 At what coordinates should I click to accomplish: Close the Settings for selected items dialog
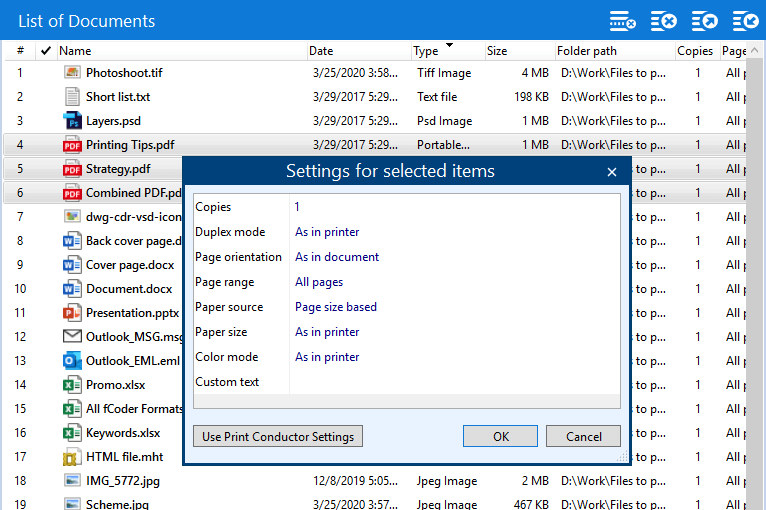click(612, 171)
